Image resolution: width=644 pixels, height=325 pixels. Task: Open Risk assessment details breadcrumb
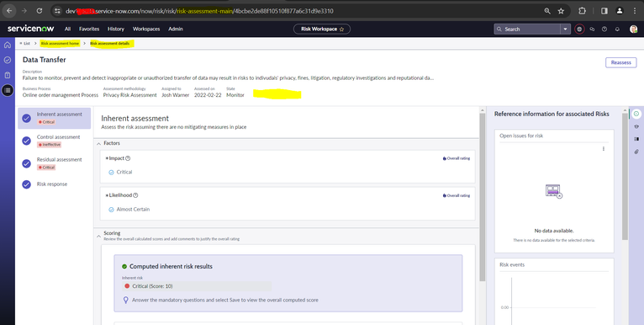(109, 43)
